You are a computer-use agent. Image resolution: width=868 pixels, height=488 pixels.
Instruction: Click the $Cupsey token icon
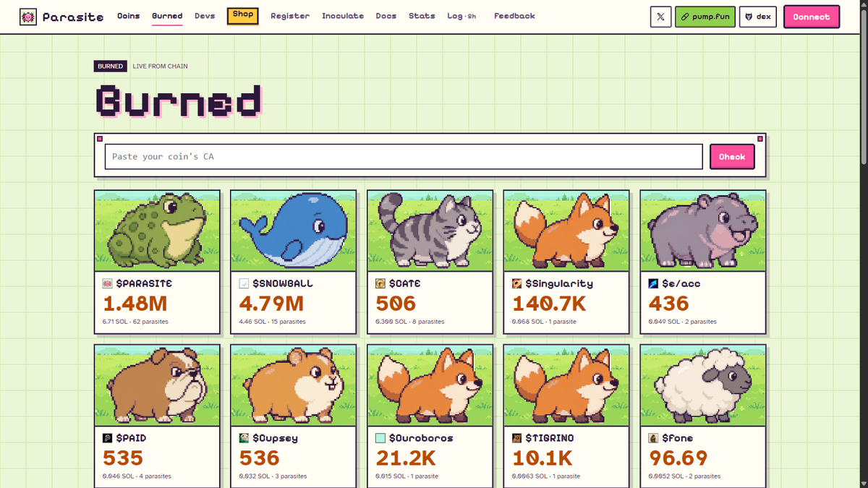coord(244,438)
